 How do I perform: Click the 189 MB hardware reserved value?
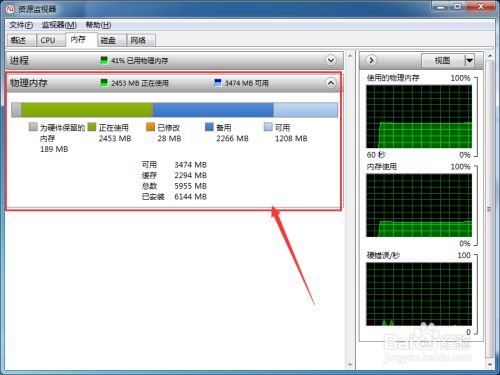click(x=54, y=149)
